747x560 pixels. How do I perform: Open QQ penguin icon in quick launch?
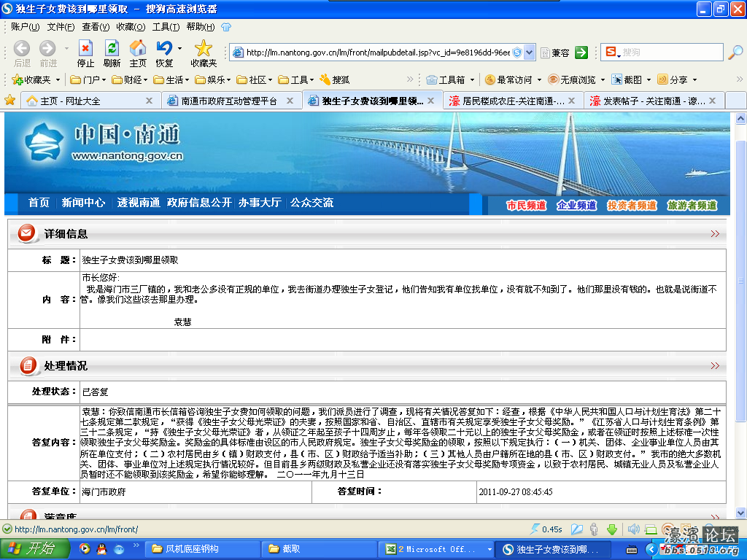point(102,549)
